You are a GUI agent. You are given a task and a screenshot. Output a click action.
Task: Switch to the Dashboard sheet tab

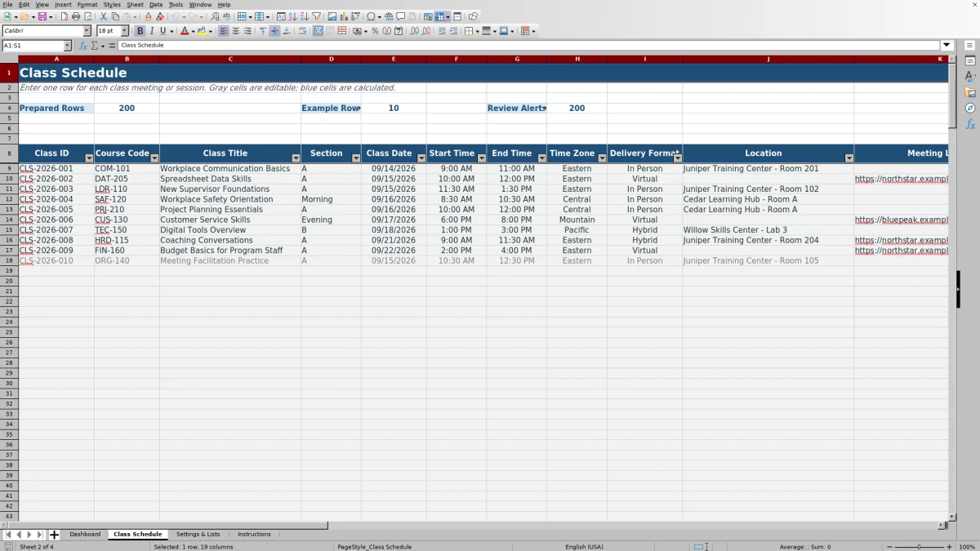[85, 535]
